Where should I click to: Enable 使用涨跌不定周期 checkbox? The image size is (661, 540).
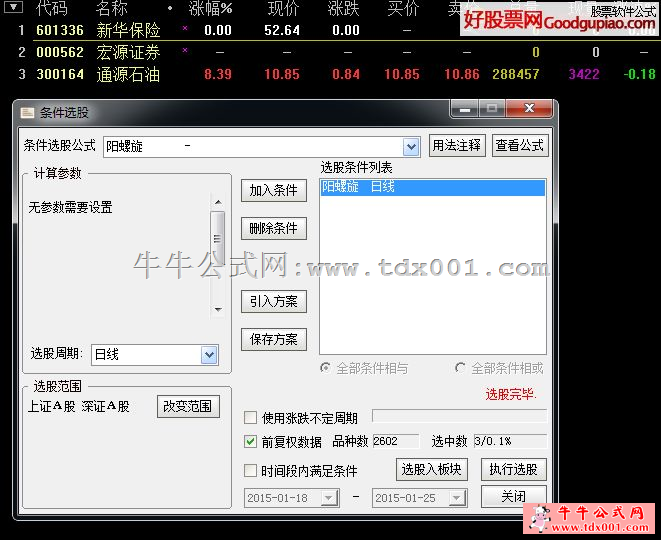(x=251, y=417)
